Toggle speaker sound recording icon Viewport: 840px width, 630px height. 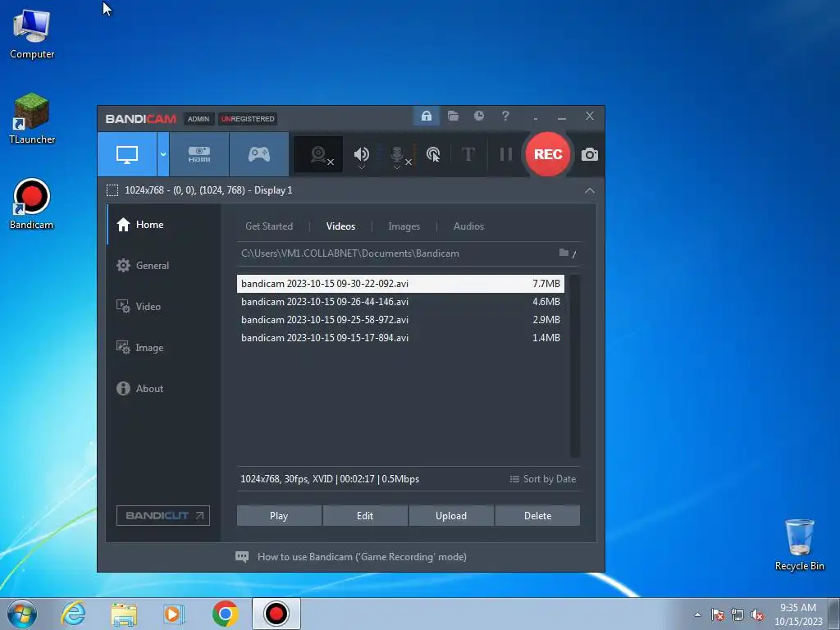[362, 155]
